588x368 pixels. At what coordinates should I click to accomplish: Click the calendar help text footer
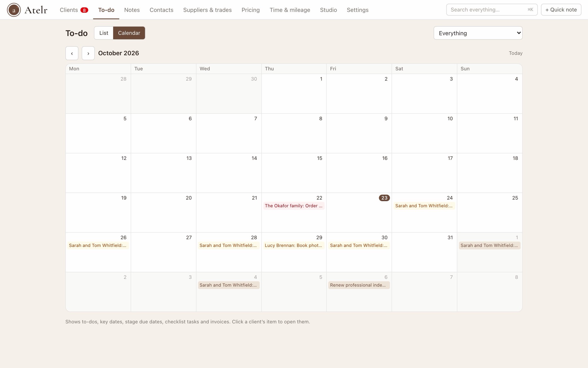click(x=188, y=322)
